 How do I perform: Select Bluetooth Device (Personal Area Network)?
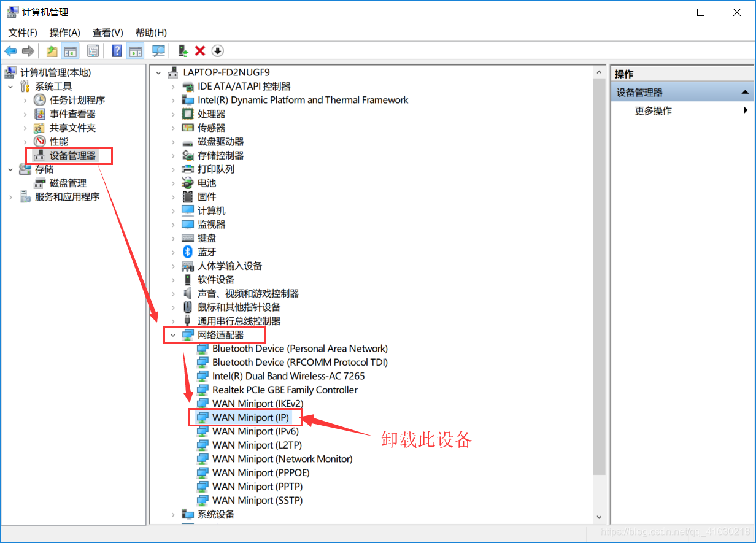tap(300, 349)
